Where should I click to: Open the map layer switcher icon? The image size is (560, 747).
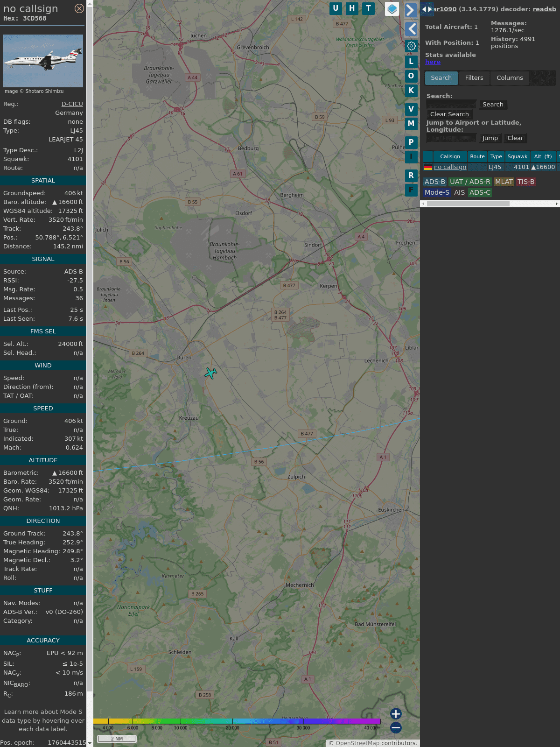(x=392, y=9)
